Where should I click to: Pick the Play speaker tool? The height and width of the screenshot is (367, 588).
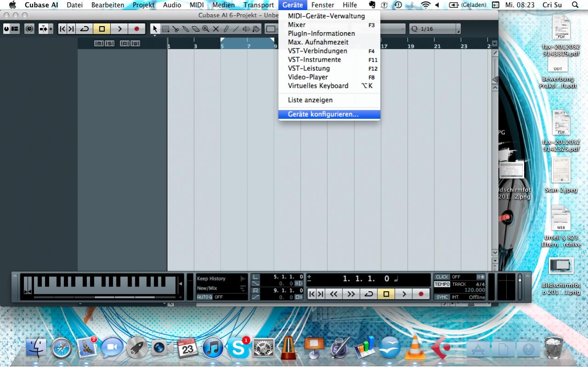click(246, 28)
